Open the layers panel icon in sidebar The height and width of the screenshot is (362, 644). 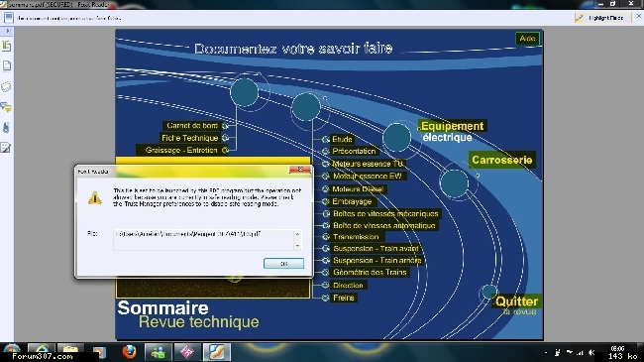[x=6, y=87]
